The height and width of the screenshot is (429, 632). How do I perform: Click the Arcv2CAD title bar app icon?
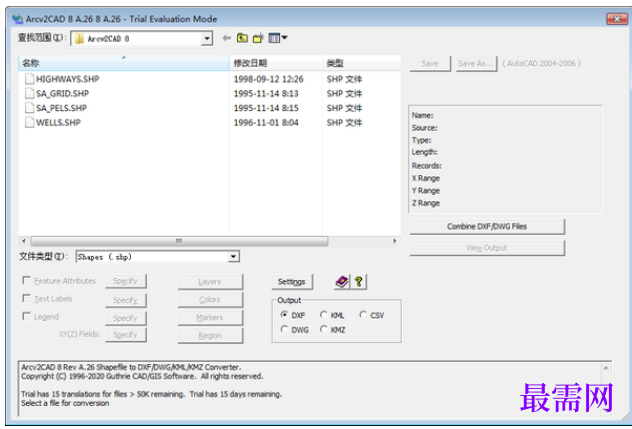pos(17,19)
